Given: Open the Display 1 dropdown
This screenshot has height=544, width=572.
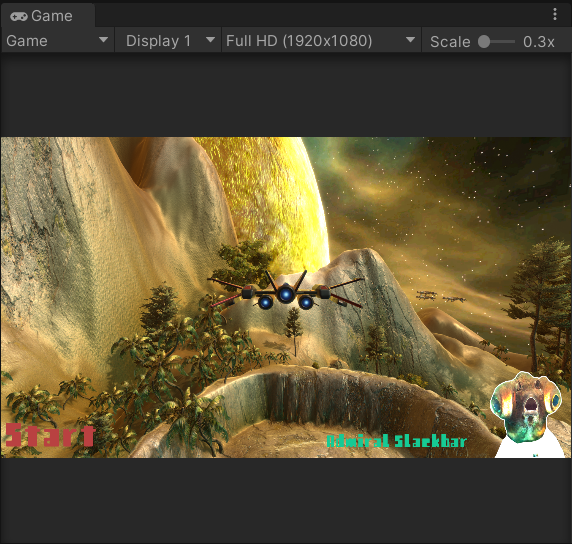Looking at the screenshot, I should pyautogui.click(x=168, y=40).
